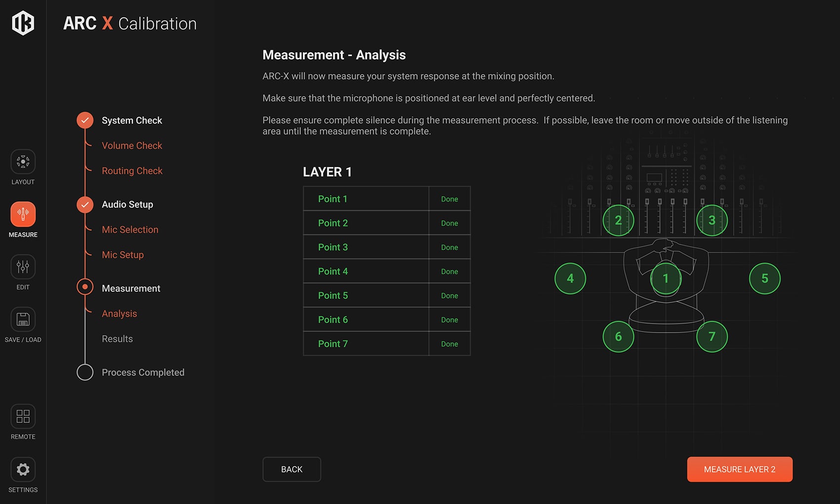Open the Edit sliders icon
The height and width of the screenshot is (504, 840).
[x=23, y=267]
